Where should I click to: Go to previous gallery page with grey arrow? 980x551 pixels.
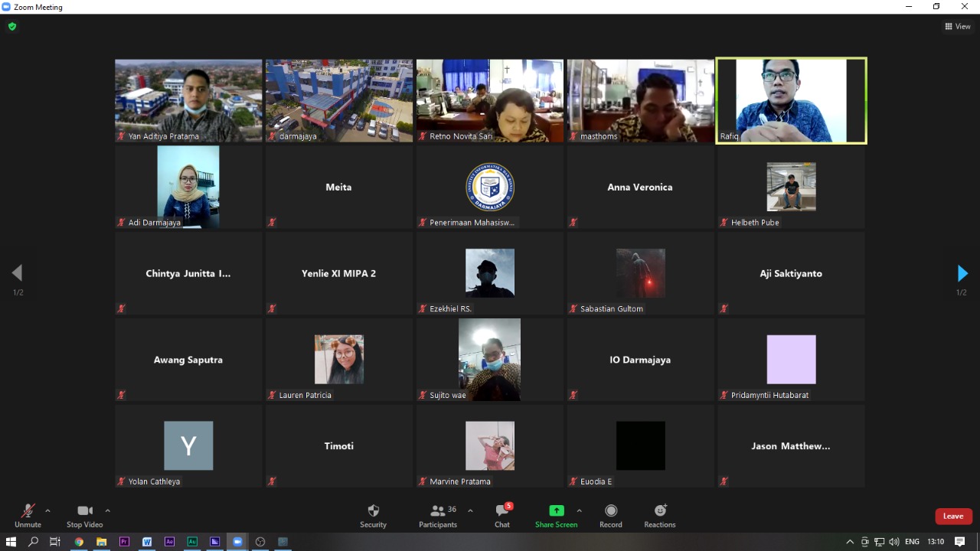pos(17,273)
